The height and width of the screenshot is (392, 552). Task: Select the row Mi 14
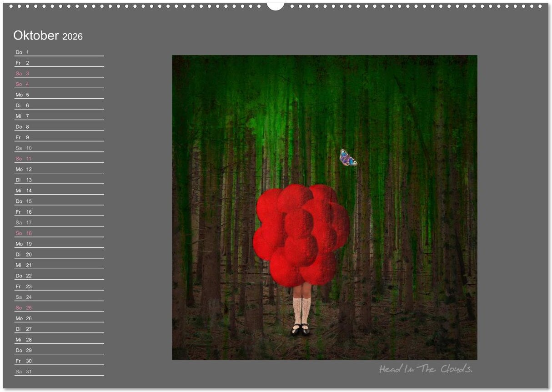click(x=59, y=191)
